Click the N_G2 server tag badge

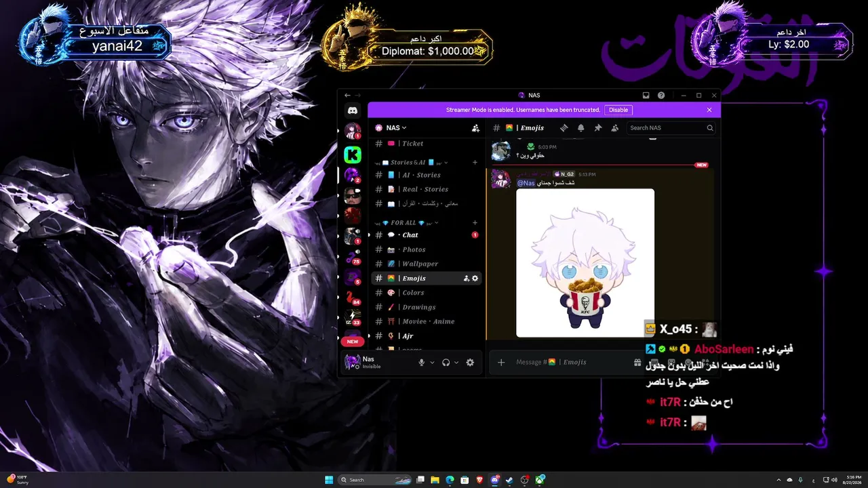(564, 174)
